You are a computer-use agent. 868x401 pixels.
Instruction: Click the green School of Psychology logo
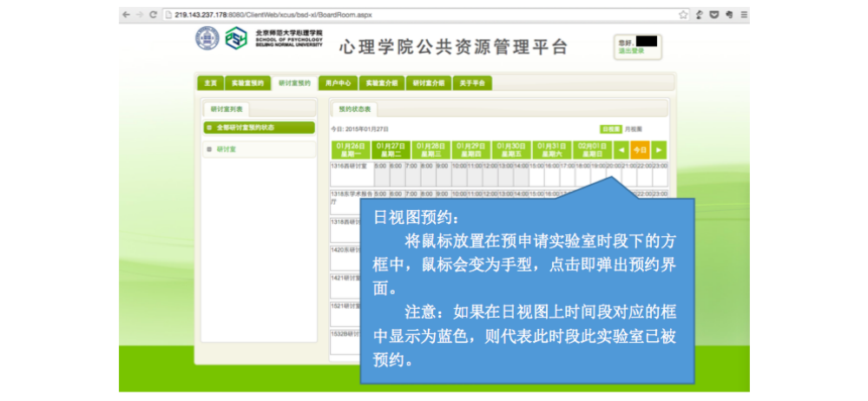click(235, 39)
